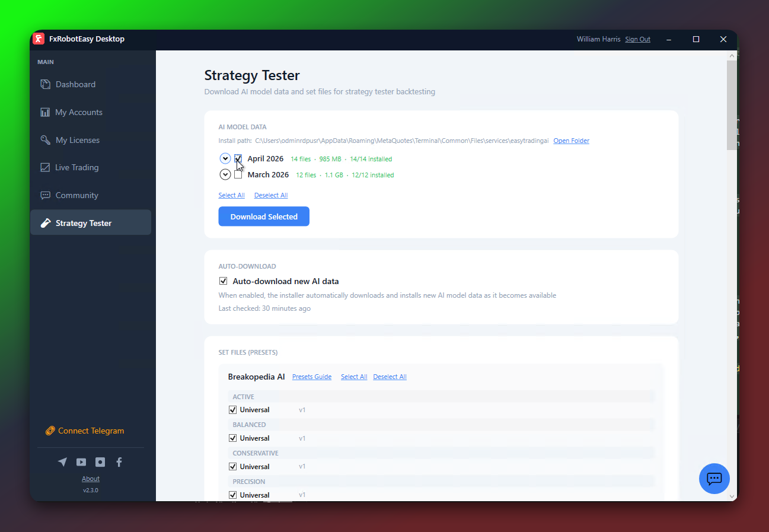Click the FxRobotEasy logo in the title bar
Viewport: 769px width, 532px height.
38,39
